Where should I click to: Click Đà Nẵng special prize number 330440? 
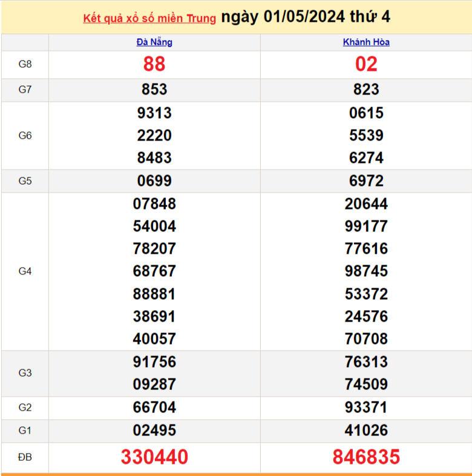pyautogui.click(x=154, y=457)
